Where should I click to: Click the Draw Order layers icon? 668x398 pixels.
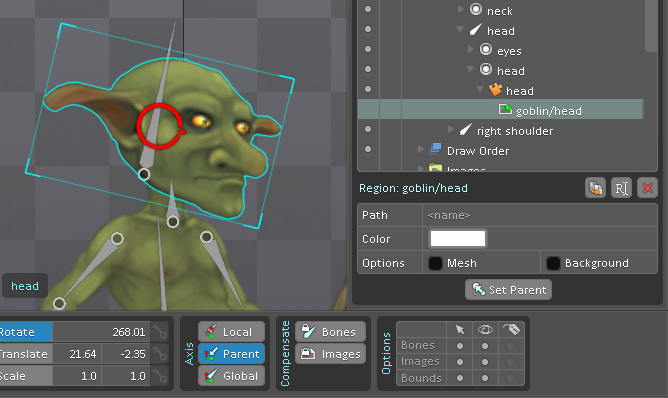(x=435, y=149)
